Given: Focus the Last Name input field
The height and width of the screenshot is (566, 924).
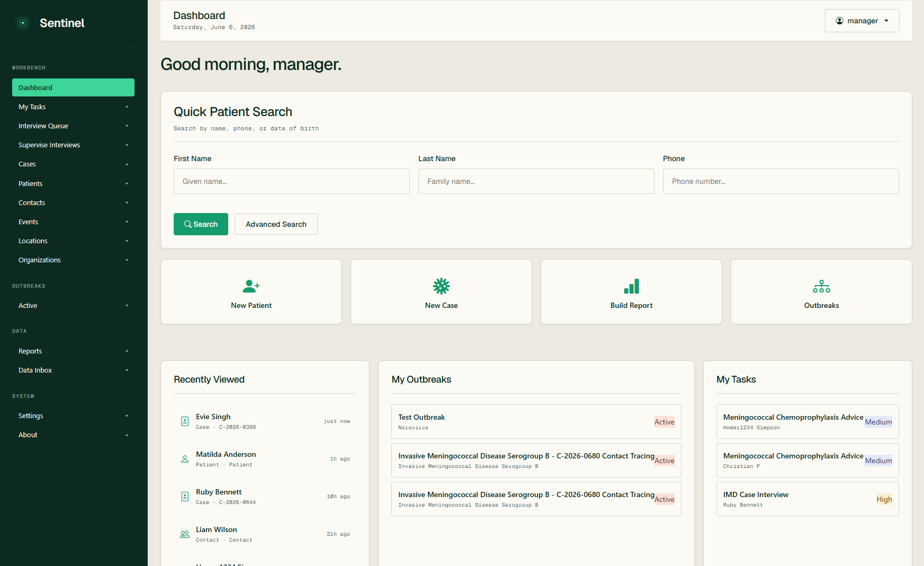Looking at the screenshot, I should click(x=536, y=181).
